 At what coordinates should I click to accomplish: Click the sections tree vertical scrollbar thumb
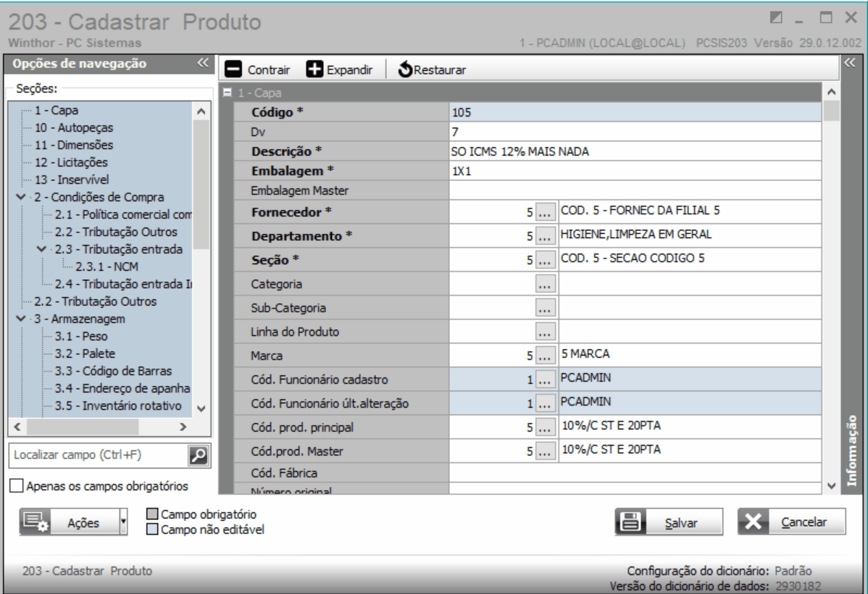click(201, 184)
